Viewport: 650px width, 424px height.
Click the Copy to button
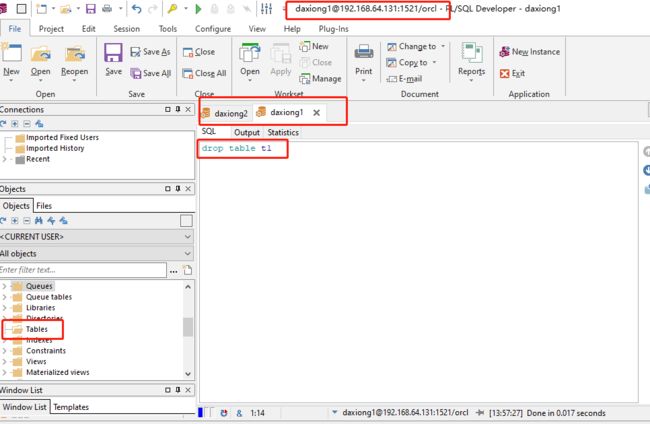pyautogui.click(x=407, y=63)
